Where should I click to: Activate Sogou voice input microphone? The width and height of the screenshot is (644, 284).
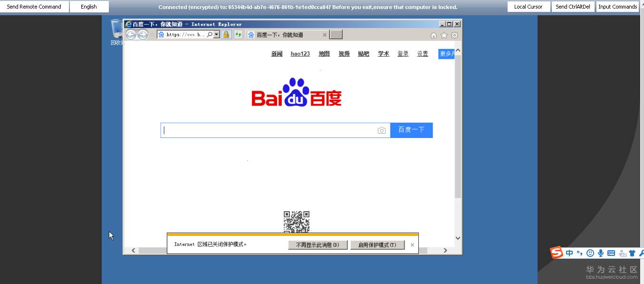601,253
